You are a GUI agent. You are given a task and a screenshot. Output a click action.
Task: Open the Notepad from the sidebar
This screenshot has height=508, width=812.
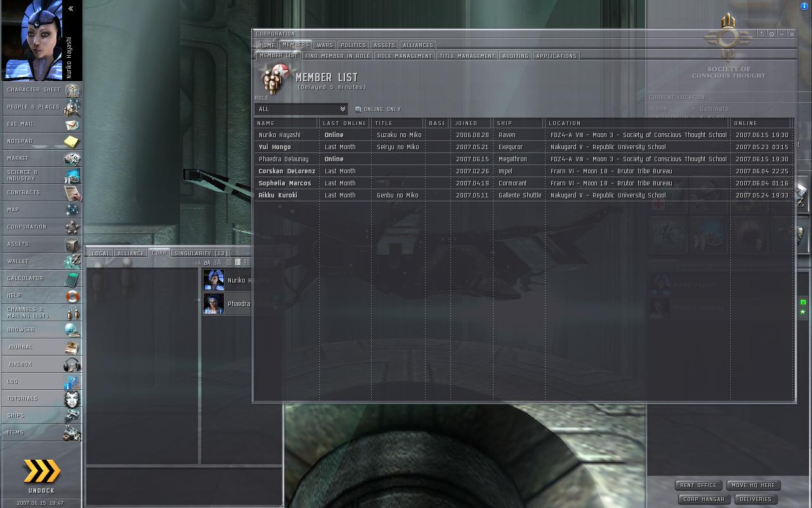click(41, 141)
